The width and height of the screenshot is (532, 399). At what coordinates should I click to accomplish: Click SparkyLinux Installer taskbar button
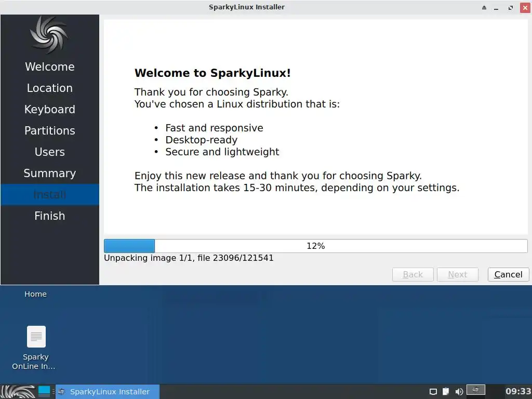tap(108, 392)
